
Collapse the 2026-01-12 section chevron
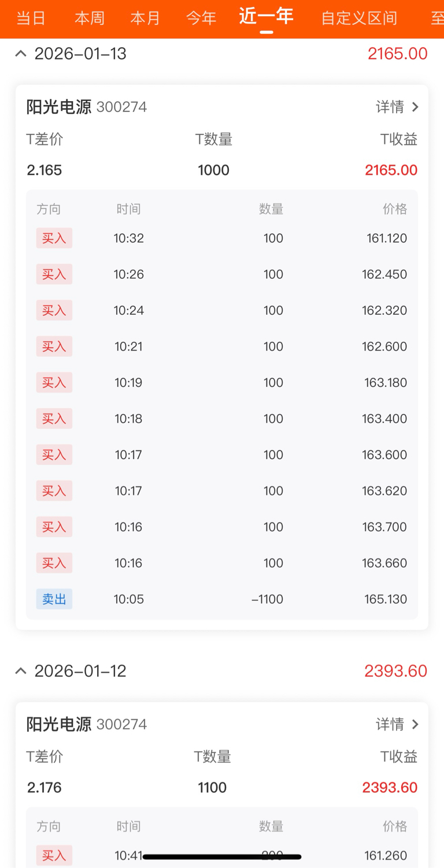point(21,671)
